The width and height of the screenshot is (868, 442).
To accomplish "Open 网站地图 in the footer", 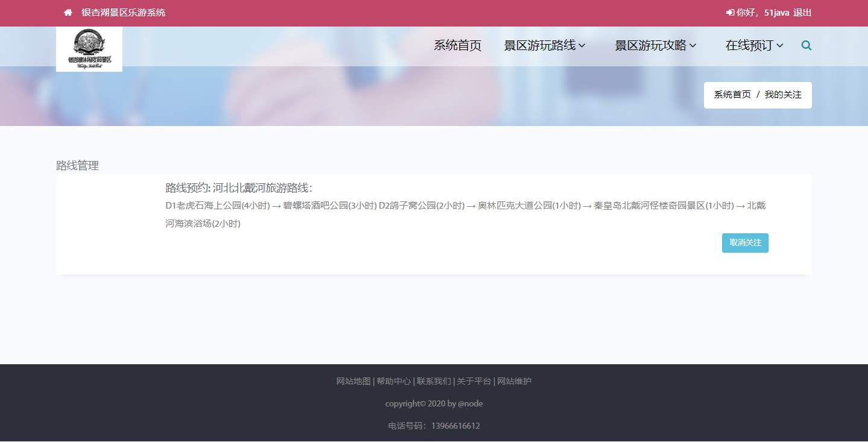I will coord(353,381).
